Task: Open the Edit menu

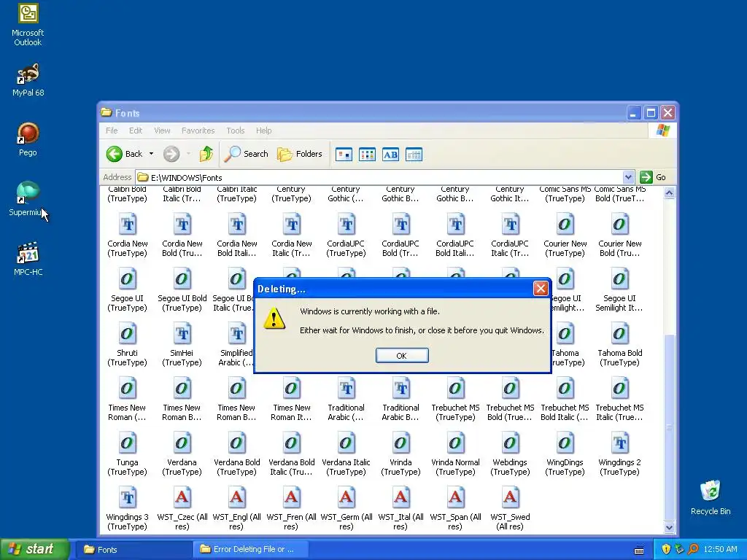Action: (135, 131)
